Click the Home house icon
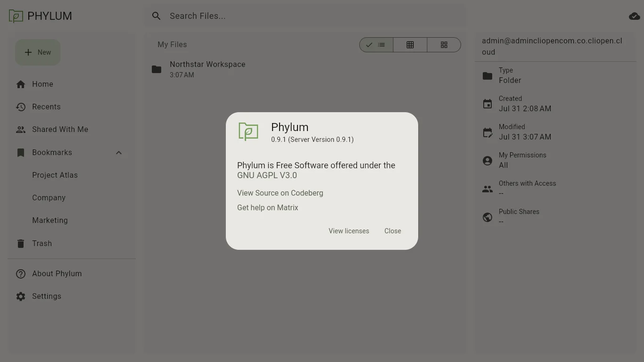 tap(21, 84)
